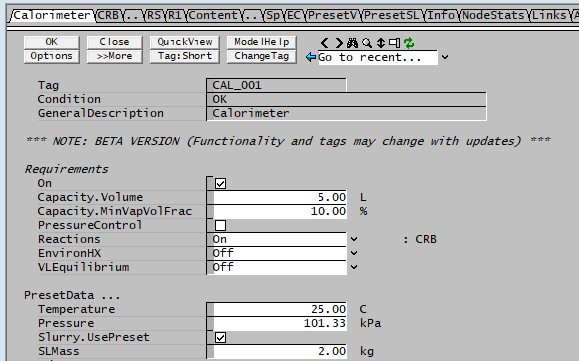Switch to the EC tab

pyautogui.click(x=294, y=16)
